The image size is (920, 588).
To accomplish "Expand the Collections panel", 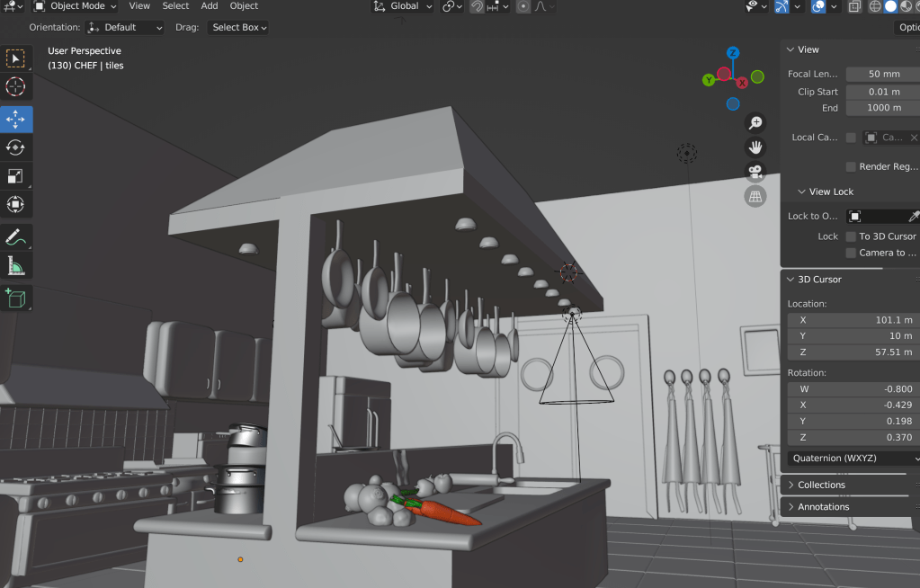I will tap(820, 485).
